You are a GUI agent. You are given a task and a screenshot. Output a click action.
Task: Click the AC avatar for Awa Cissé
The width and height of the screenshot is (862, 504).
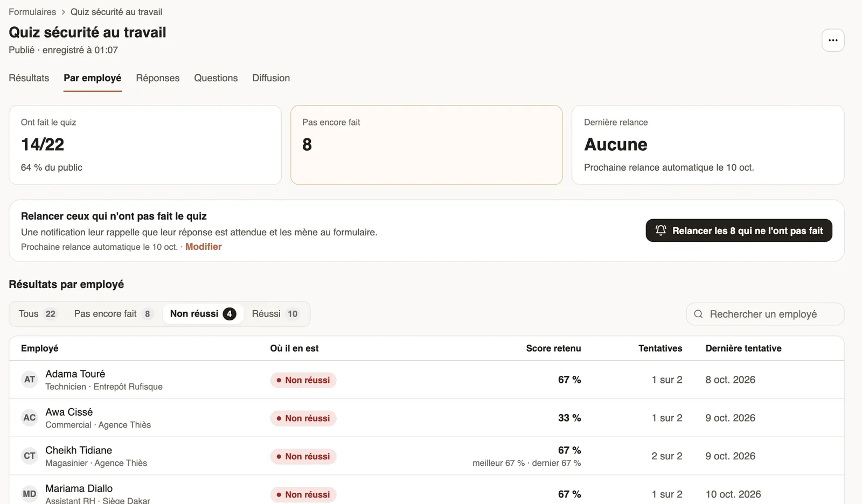[30, 418]
